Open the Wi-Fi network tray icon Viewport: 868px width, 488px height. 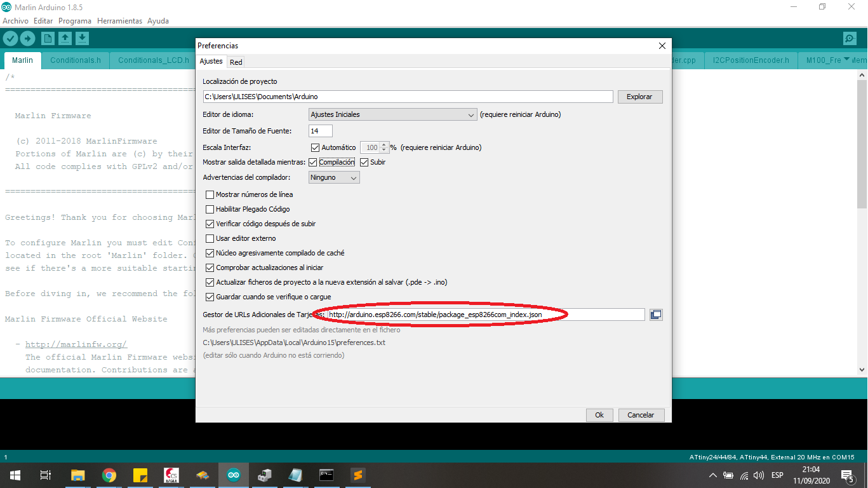[x=744, y=475]
